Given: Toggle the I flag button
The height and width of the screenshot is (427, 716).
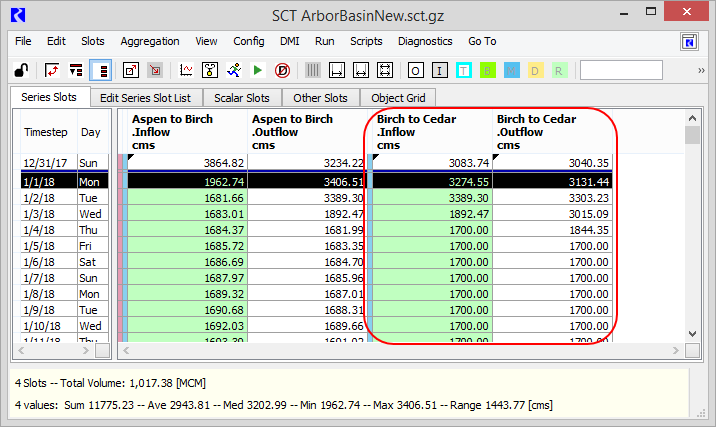Looking at the screenshot, I should pos(439,70).
